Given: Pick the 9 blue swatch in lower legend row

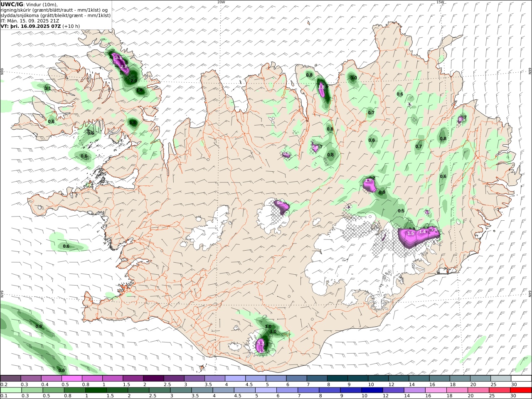Looking at the screenshot, I should [350, 390].
